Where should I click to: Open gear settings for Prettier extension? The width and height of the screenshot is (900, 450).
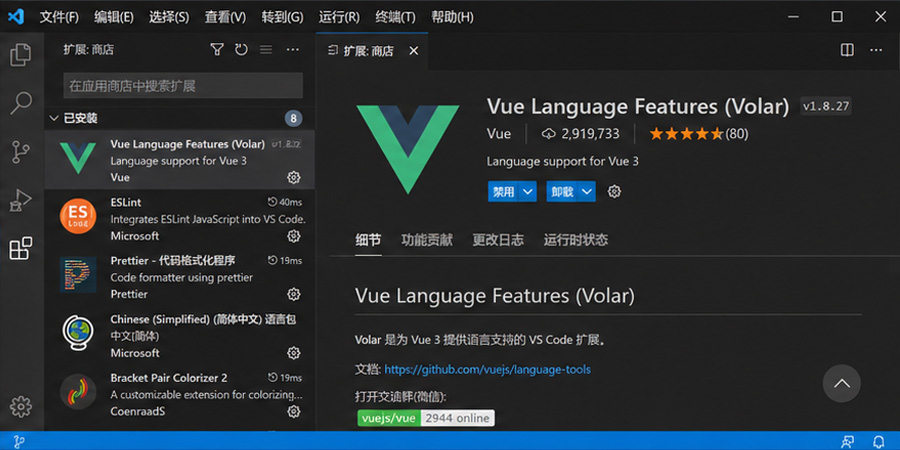(x=293, y=294)
